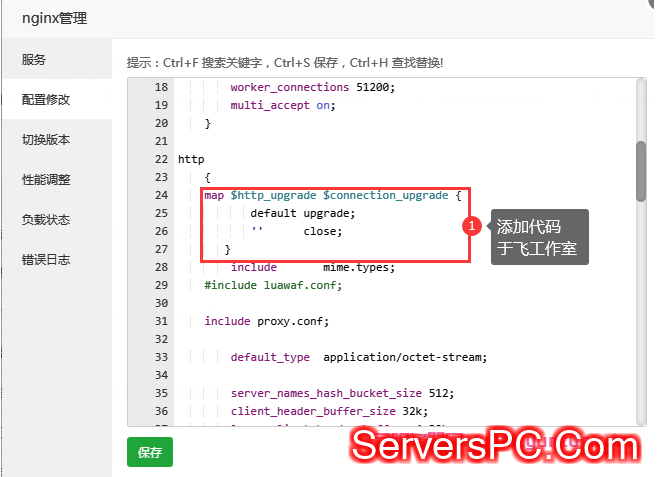Open the 服务 tab in sidebar
Image resolution: width=659 pixels, height=477 pixels.
(x=34, y=60)
